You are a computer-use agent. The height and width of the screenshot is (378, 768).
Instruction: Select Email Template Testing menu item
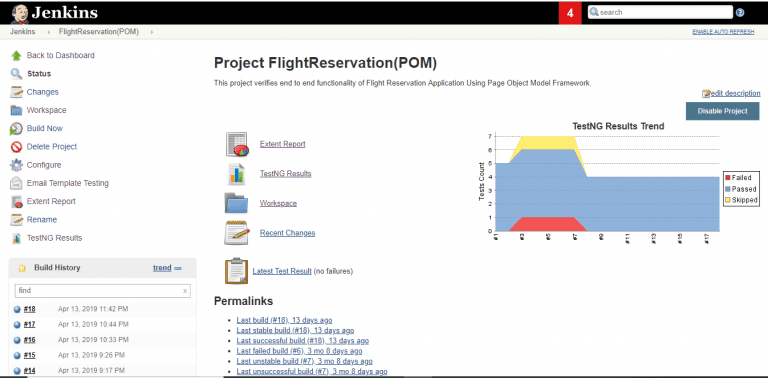point(68,183)
